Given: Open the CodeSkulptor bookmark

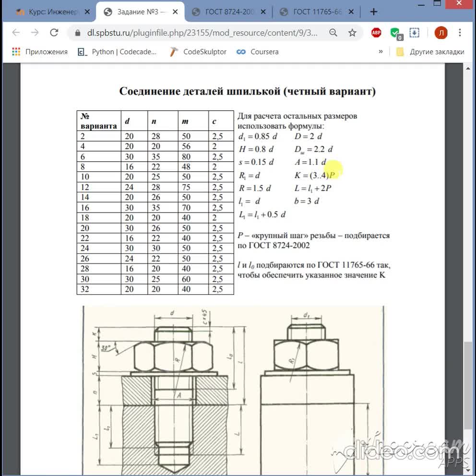Looking at the screenshot, I should coord(198,52).
